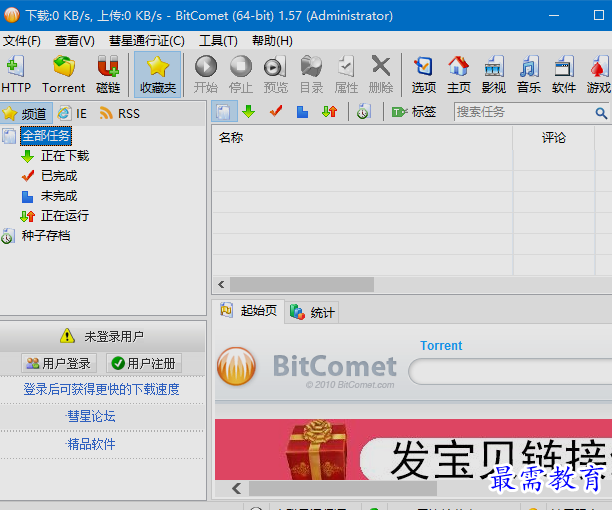Click the search magnifier icon

[601, 113]
